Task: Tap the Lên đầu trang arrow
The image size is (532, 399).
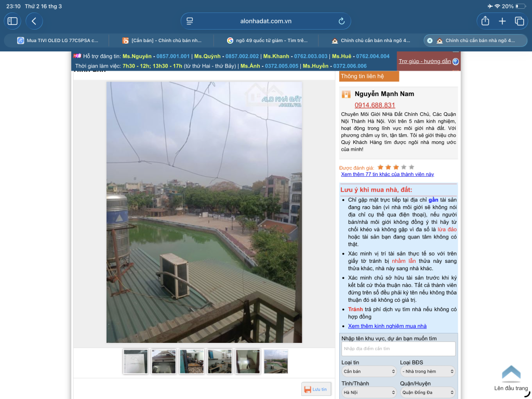Action: click(511, 374)
